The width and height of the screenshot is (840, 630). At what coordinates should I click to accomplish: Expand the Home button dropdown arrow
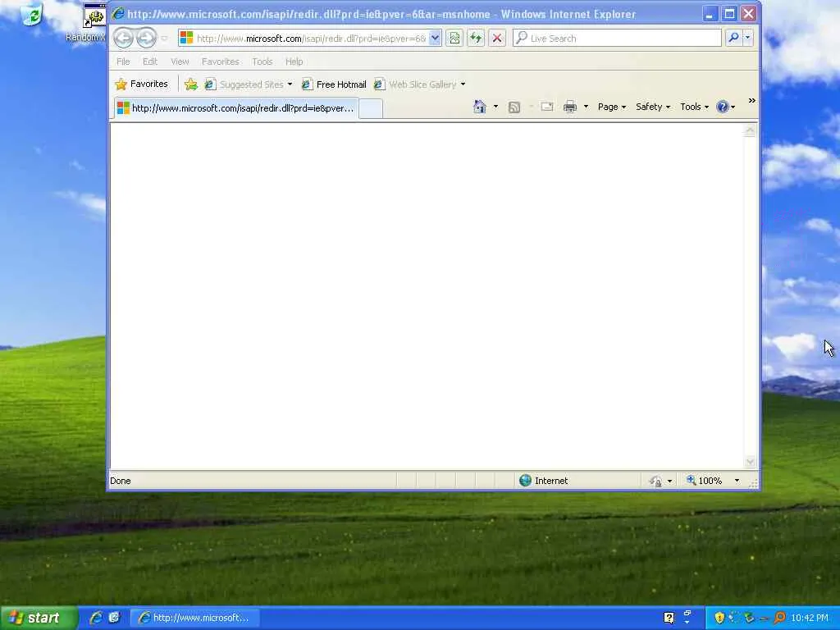495,107
